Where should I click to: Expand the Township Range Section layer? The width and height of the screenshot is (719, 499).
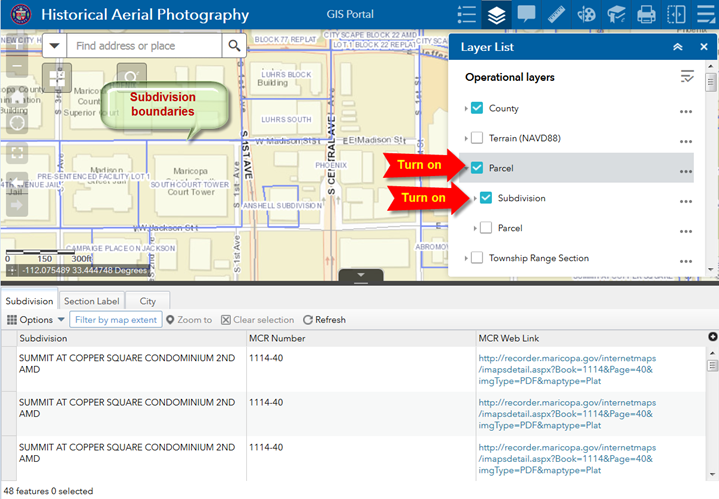pos(465,258)
